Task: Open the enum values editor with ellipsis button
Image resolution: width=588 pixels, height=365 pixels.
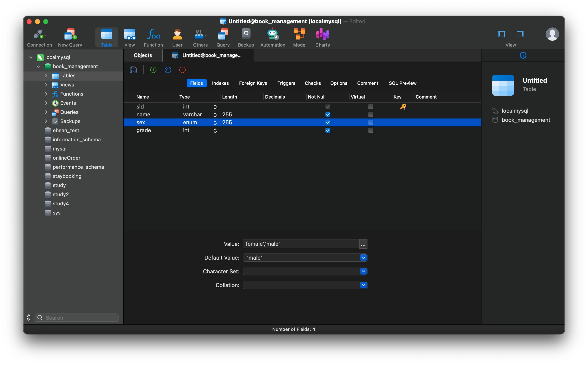Action: coord(363,244)
